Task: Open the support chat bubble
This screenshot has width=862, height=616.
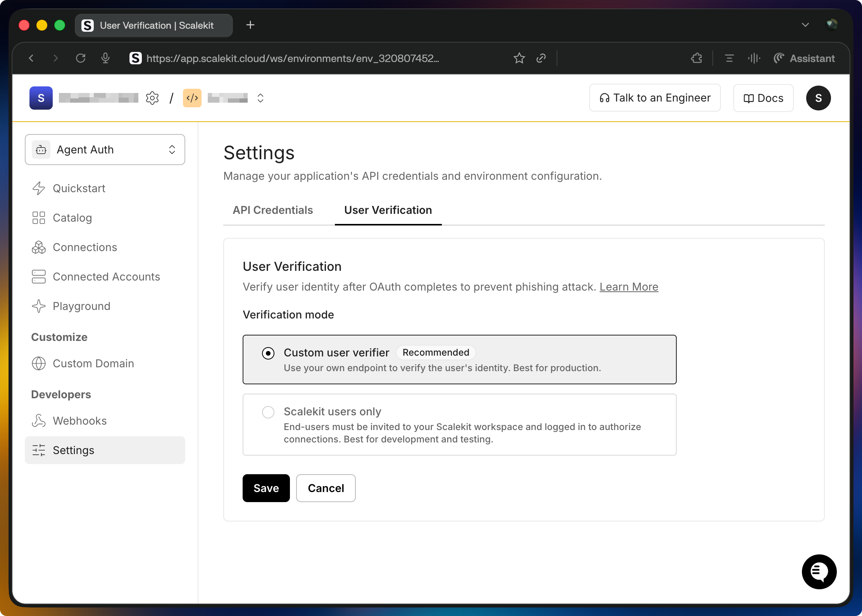Action: [819, 572]
